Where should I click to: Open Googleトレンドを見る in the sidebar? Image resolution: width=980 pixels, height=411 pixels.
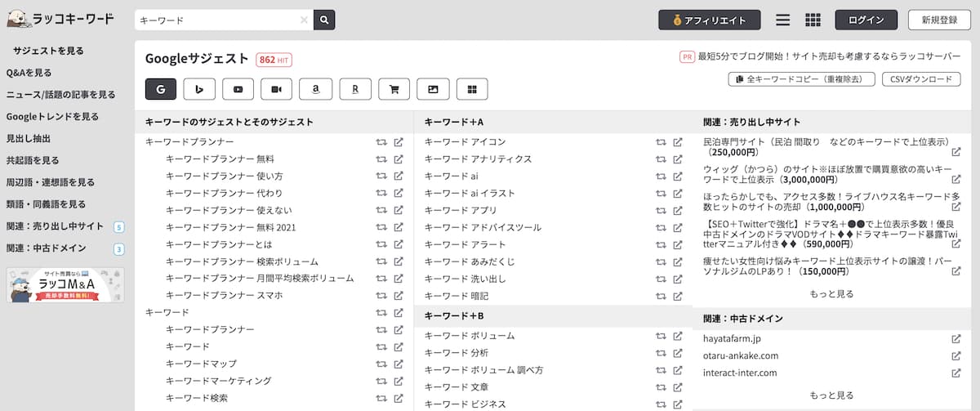pyautogui.click(x=52, y=117)
